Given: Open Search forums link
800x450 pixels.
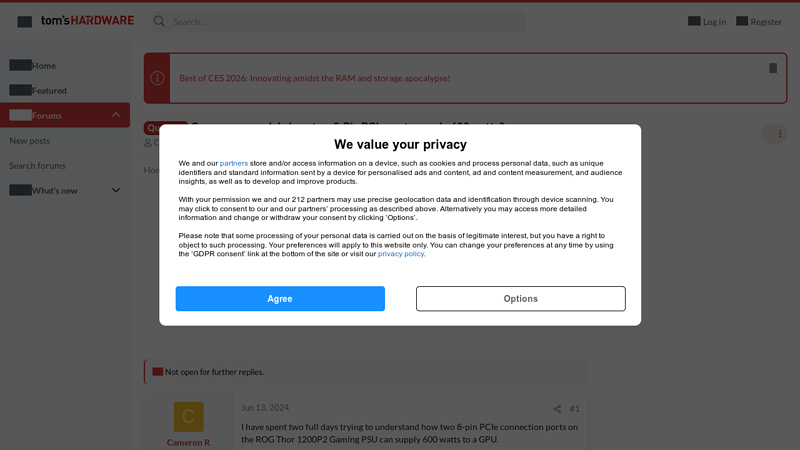Looking at the screenshot, I should 38,166.
